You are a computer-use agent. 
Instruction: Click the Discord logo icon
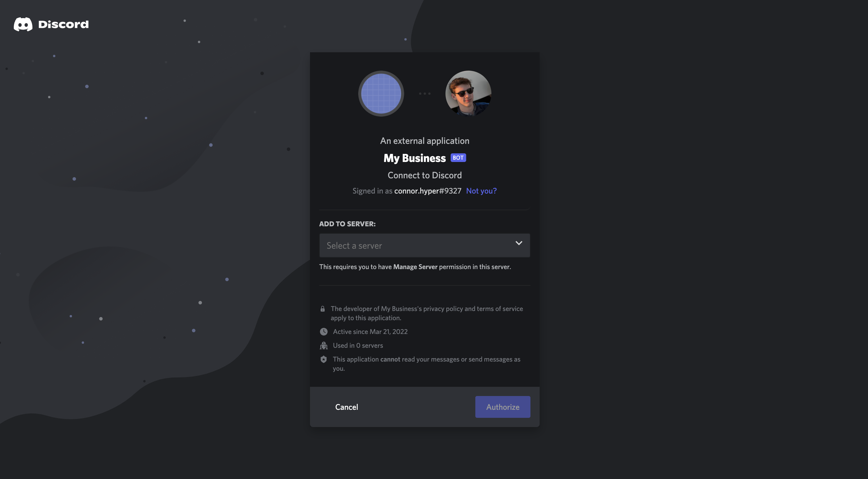(23, 24)
